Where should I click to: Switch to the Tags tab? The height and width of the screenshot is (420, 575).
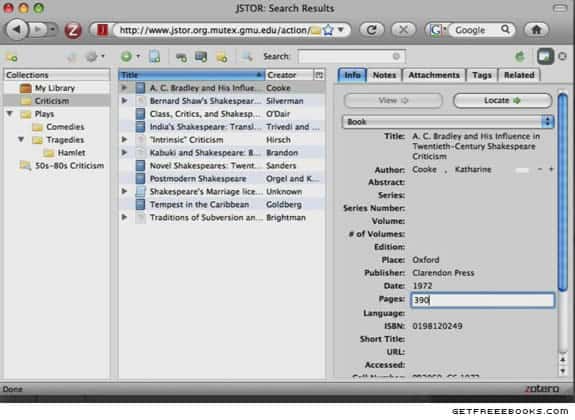click(481, 75)
